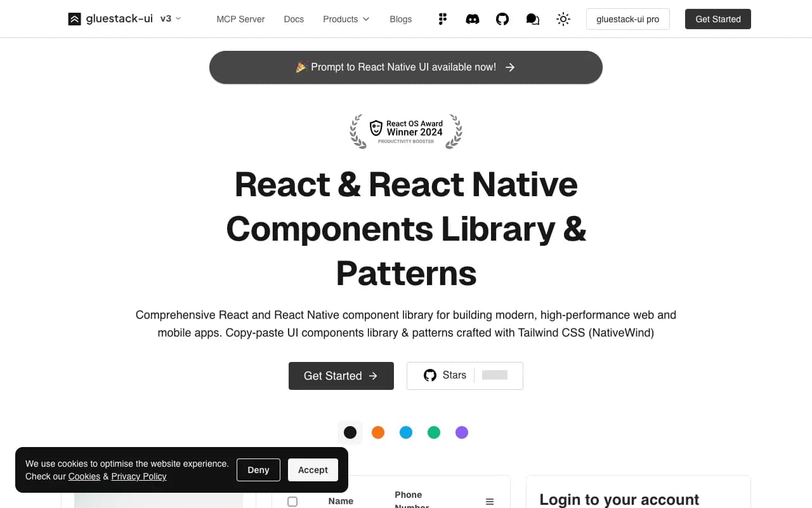Open the MCP Server page
Viewport: 812px width, 508px height.
[240, 19]
